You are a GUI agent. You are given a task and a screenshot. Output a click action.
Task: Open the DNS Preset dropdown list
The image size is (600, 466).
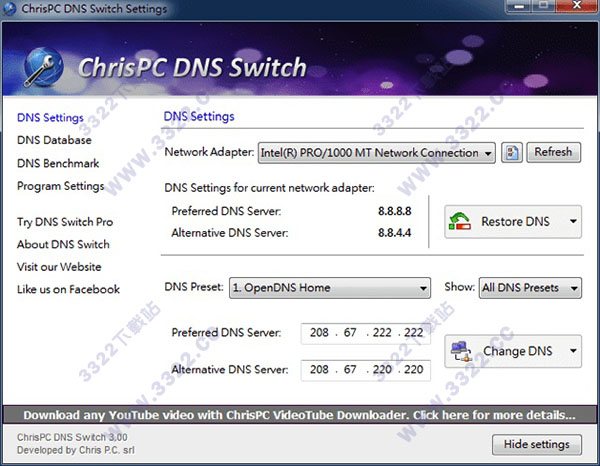(x=330, y=288)
